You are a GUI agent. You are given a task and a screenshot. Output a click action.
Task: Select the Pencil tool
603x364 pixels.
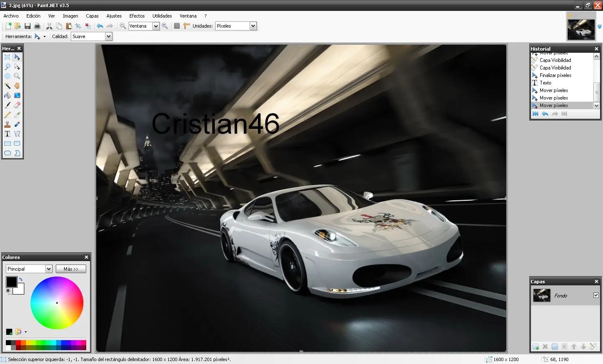pos(7,115)
